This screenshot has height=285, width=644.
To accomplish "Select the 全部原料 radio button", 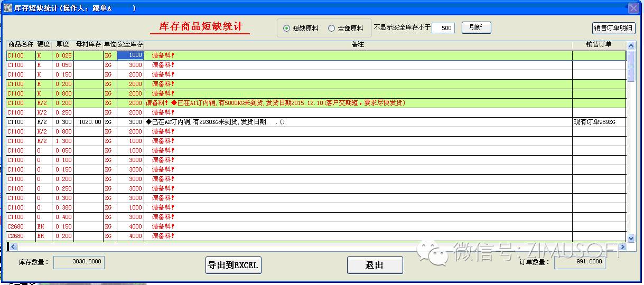I will pos(332,28).
